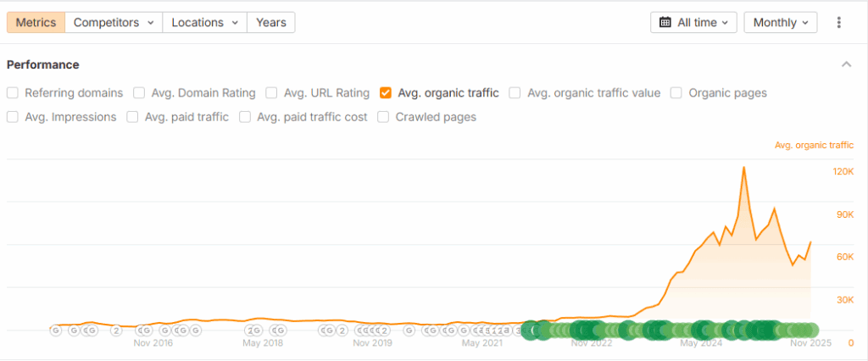
Task: Open the Monthly interval dropdown
Action: tap(780, 23)
